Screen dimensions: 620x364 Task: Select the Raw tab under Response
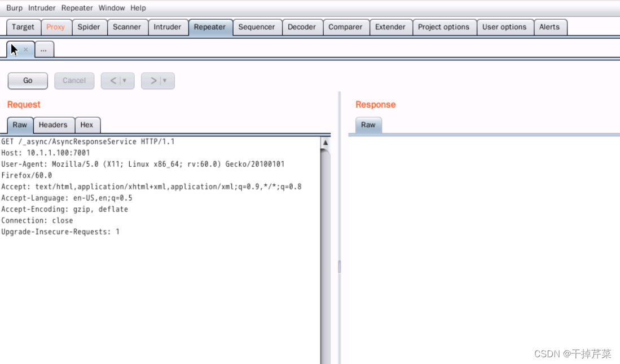click(368, 125)
